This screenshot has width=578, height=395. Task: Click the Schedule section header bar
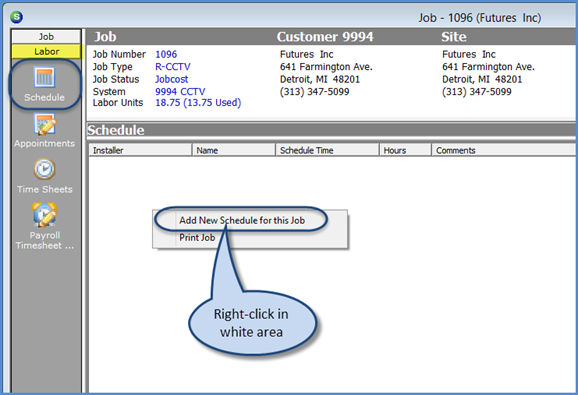pos(331,130)
